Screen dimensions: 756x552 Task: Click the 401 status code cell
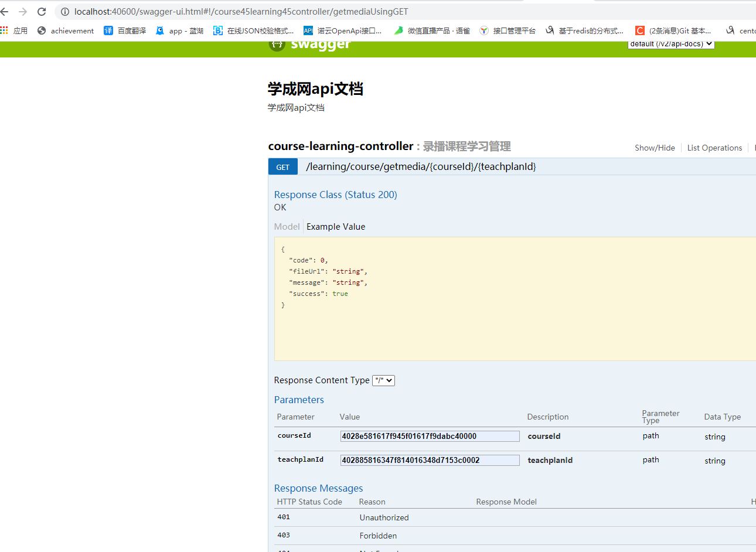pyautogui.click(x=284, y=517)
